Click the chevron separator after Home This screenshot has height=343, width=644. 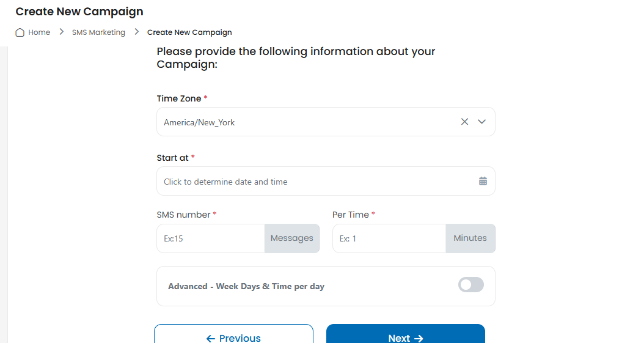pos(61,32)
